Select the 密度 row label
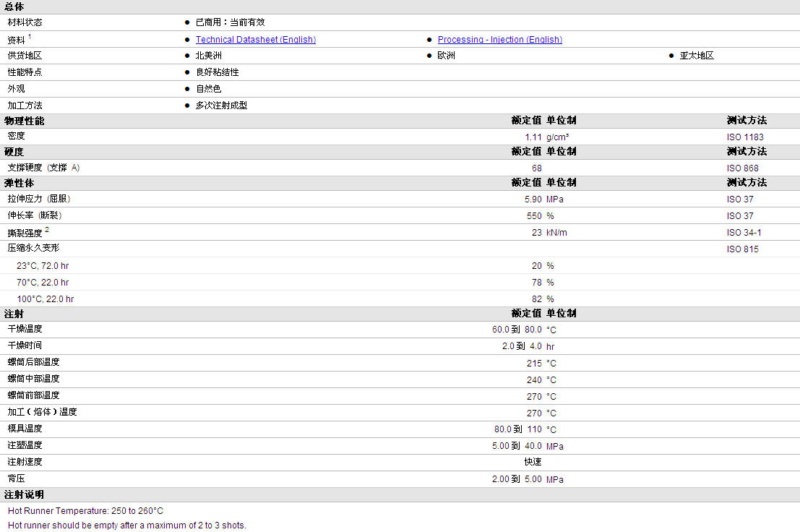This screenshot has width=800, height=532. 17,136
